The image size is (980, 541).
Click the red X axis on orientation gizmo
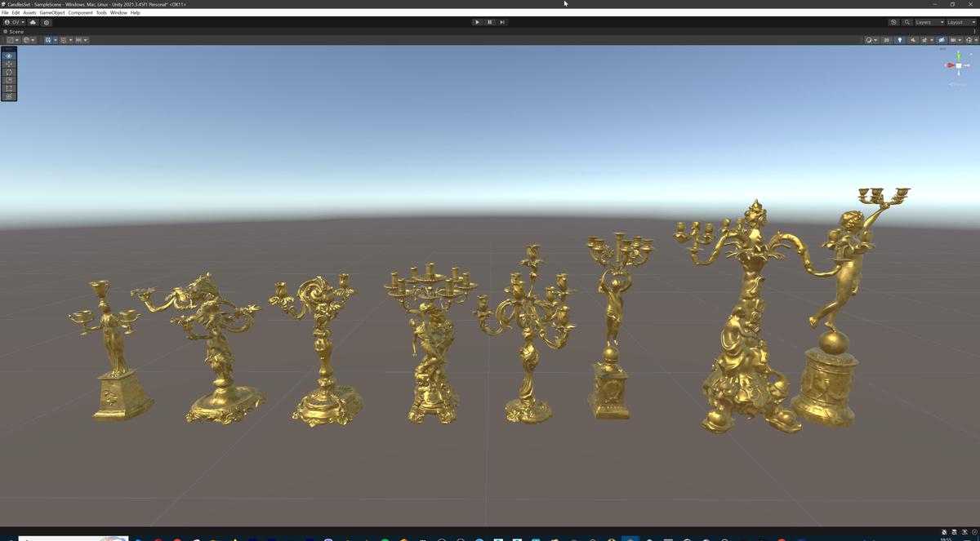[x=950, y=65]
